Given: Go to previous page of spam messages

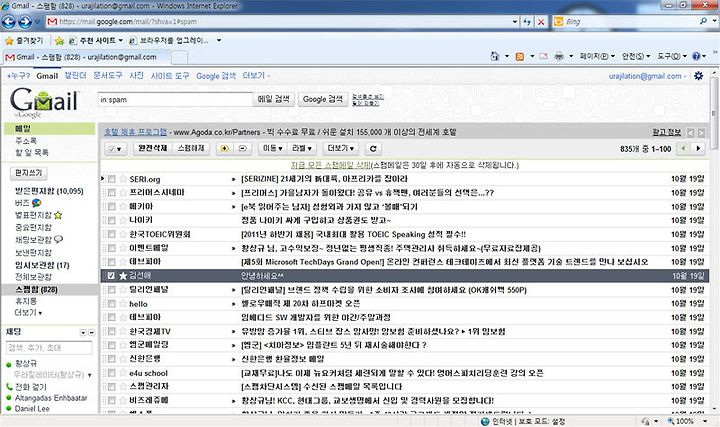Looking at the screenshot, I should (684, 148).
